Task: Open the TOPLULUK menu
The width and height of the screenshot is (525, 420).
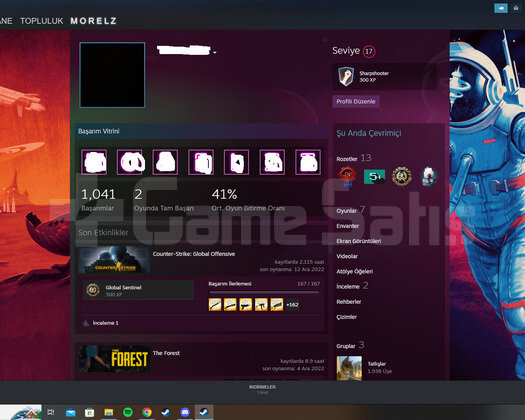Action: [42, 21]
